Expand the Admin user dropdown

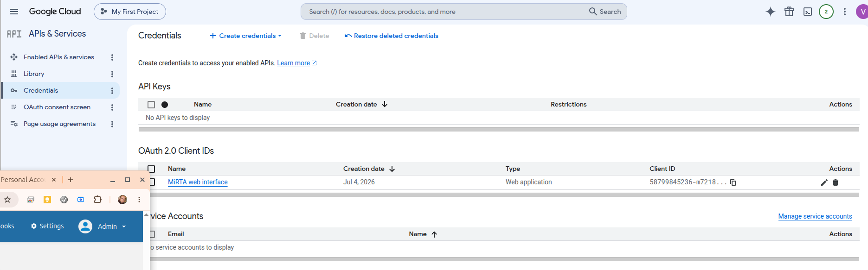pyautogui.click(x=112, y=226)
